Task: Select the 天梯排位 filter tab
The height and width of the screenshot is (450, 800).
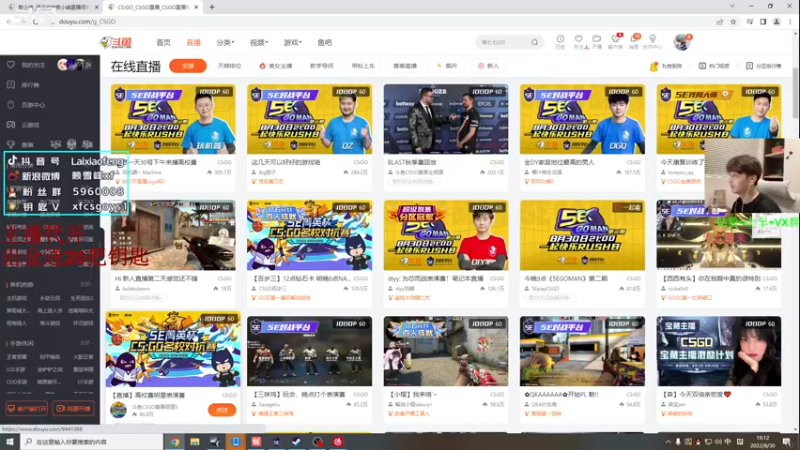Action: (x=229, y=66)
